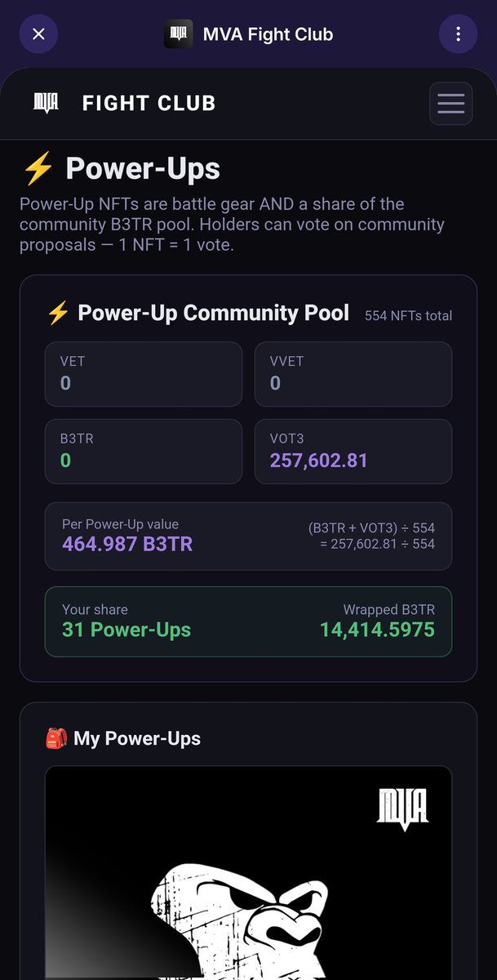Select the VET balance tile
The width and height of the screenshot is (497, 980).
click(x=144, y=374)
